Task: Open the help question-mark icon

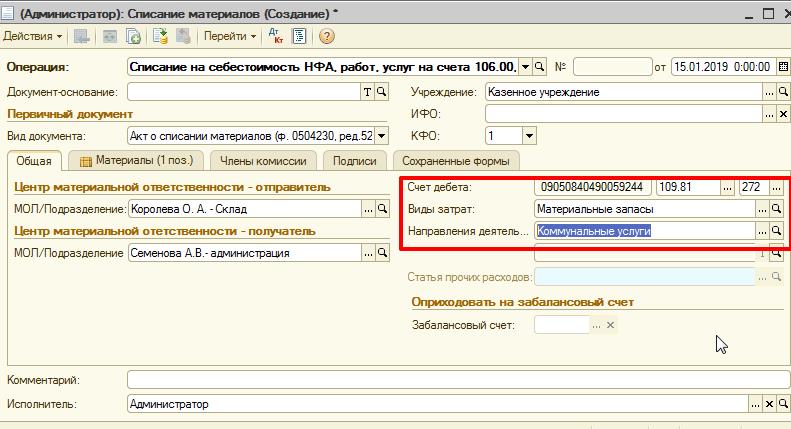Action: point(326,36)
